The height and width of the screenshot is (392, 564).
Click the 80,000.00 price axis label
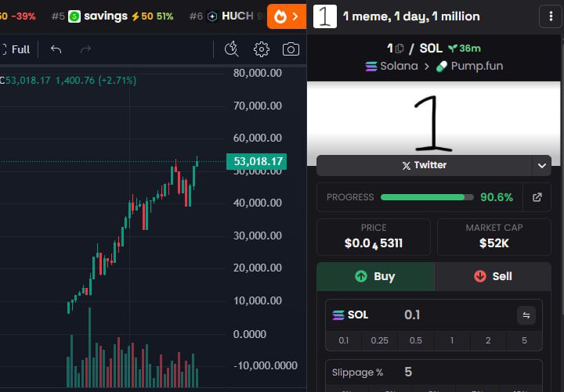[258, 74]
